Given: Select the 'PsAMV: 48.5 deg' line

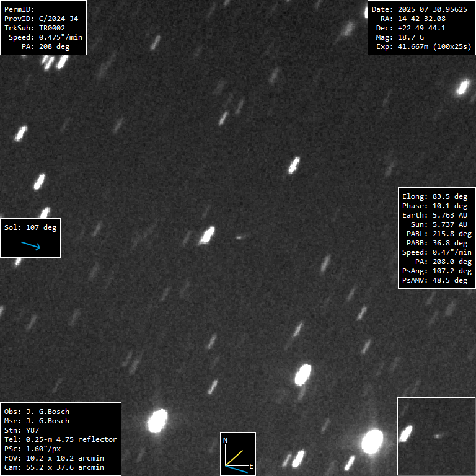Looking at the screenshot, I should coord(434,280).
